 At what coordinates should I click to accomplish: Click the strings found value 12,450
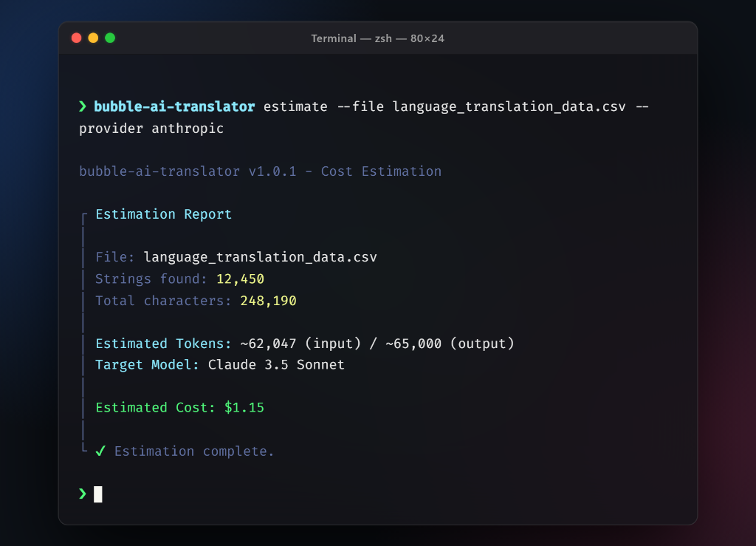(x=240, y=279)
